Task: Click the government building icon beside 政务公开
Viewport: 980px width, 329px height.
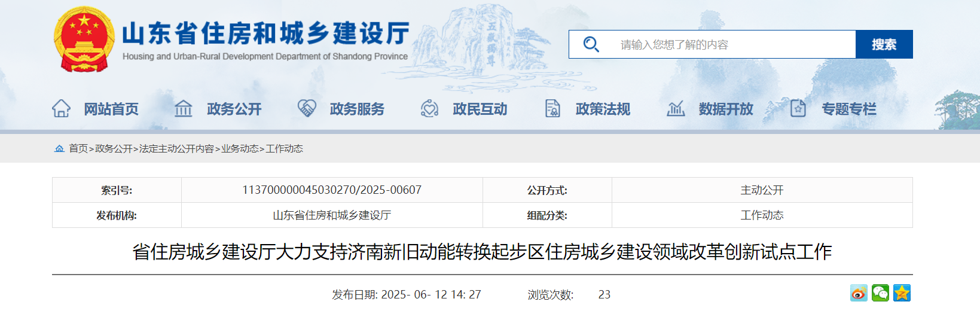Action: [x=184, y=109]
